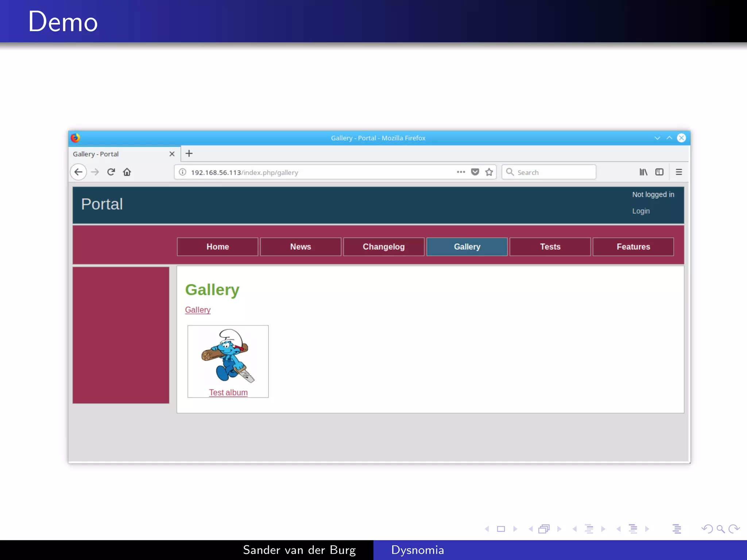Close the Gallery - Portal tab
Viewport: 747px width, 560px height.
coord(172,154)
